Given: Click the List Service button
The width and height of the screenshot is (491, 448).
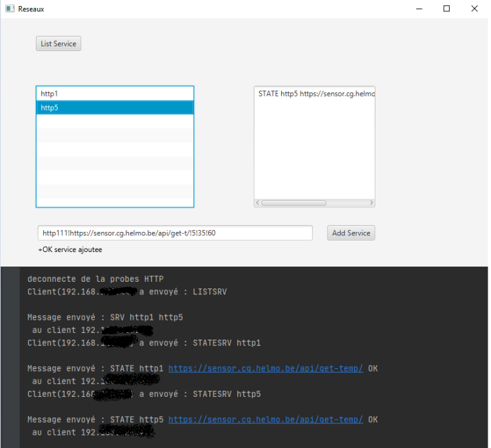Looking at the screenshot, I should click(58, 44).
